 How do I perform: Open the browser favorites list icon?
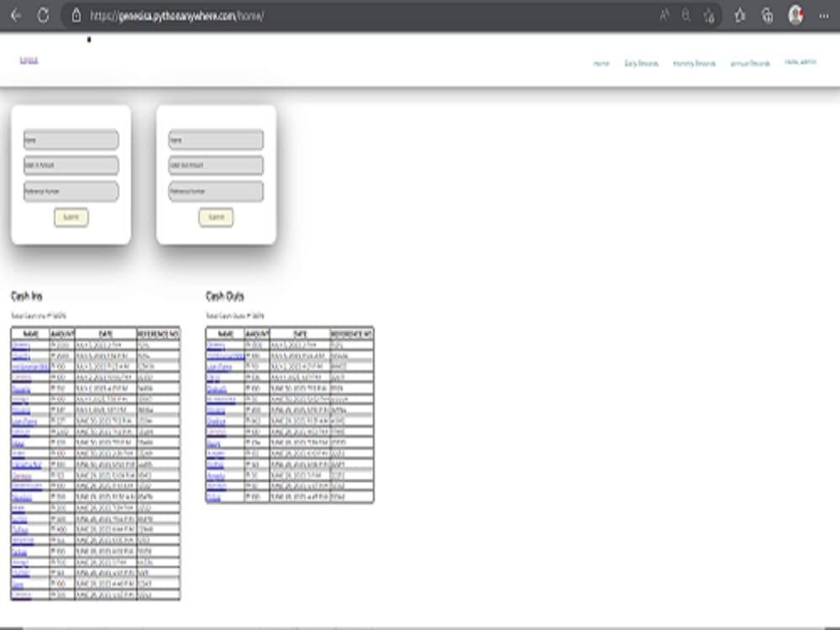[740, 15]
